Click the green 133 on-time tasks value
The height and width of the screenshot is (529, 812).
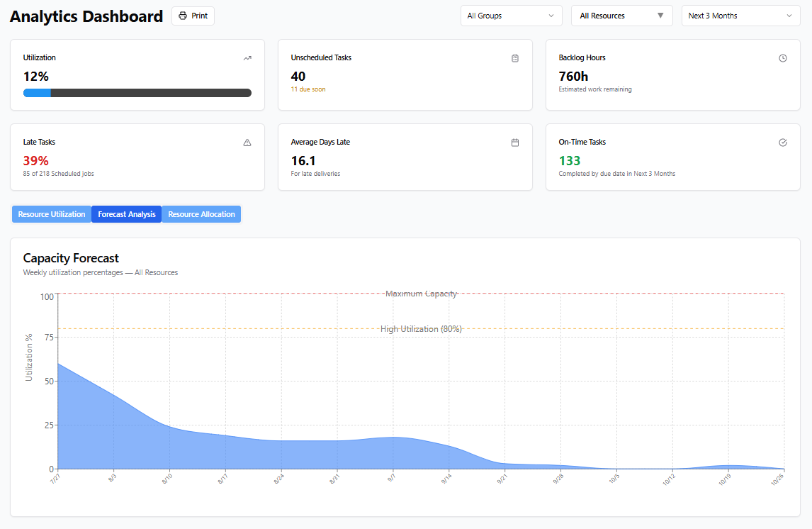[x=569, y=161]
